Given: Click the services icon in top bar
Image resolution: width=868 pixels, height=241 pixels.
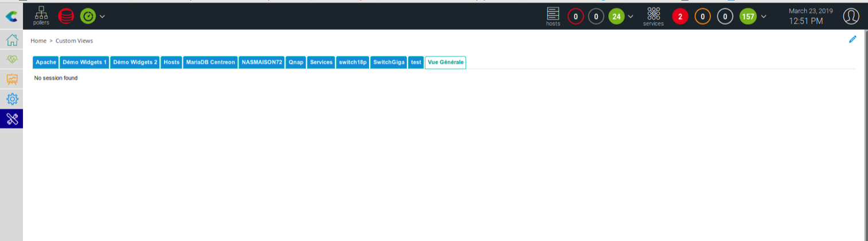Looking at the screenshot, I should (x=654, y=16).
